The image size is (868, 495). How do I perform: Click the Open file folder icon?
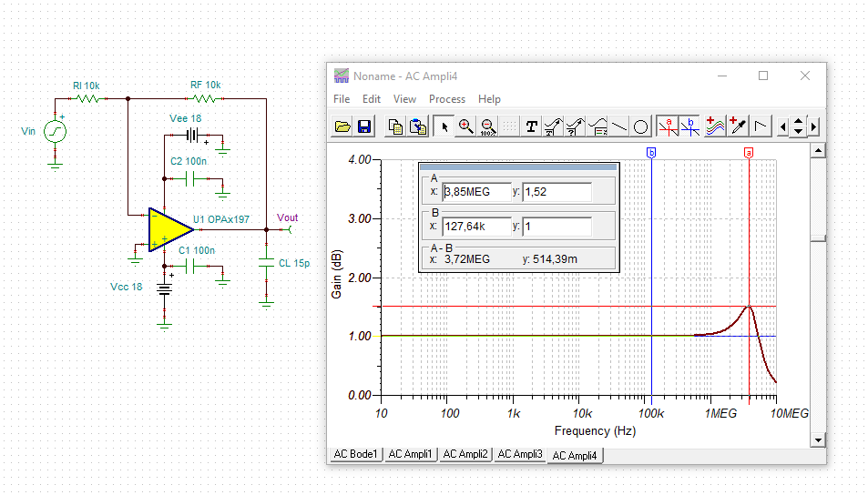342,126
